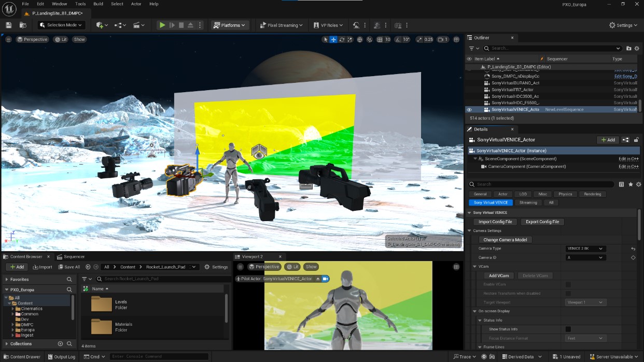Screen dimensions: 644x362
Task: Open the Build menu
Action: [98, 4]
